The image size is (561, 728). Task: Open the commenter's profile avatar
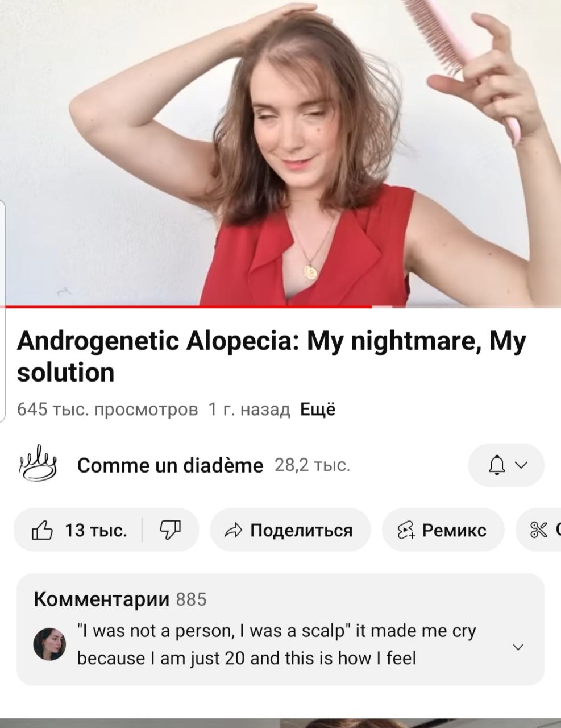(x=49, y=645)
